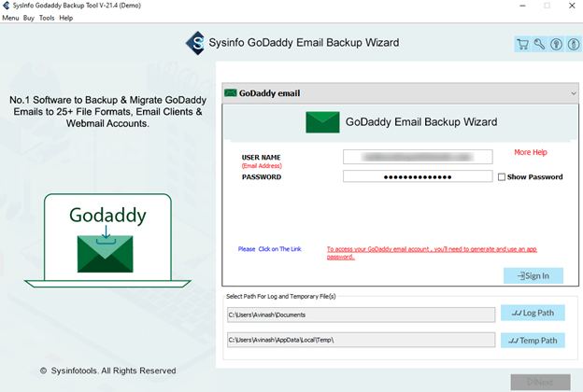This screenshot has height=392, width=583.
Task: Enable the Show Password checkbox
Action: (502, 176)
